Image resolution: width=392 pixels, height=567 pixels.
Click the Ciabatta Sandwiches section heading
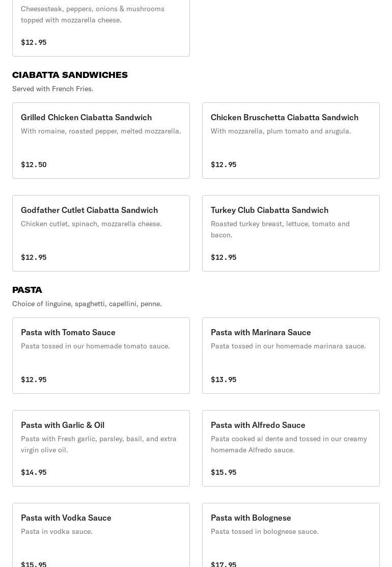70,75
